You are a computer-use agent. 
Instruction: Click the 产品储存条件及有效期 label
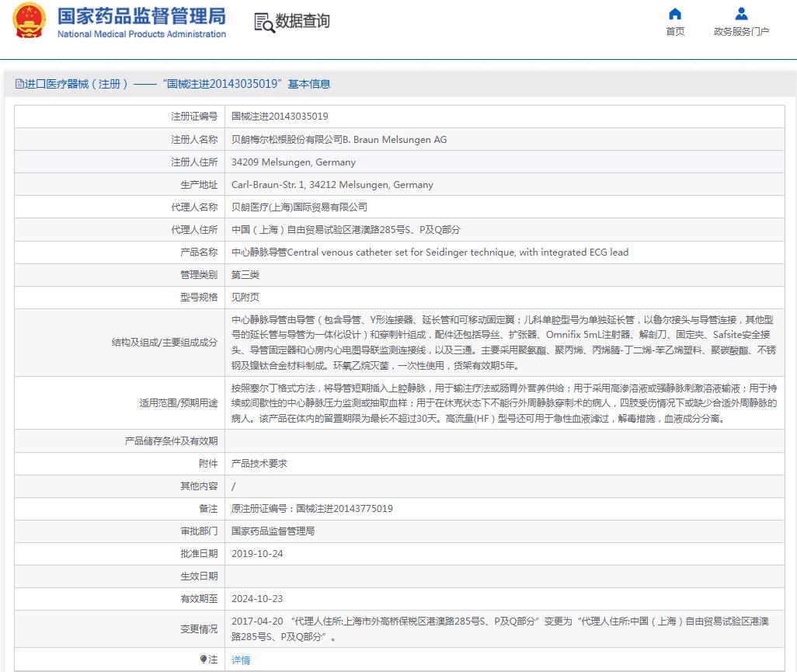click(x=172, y=441)
